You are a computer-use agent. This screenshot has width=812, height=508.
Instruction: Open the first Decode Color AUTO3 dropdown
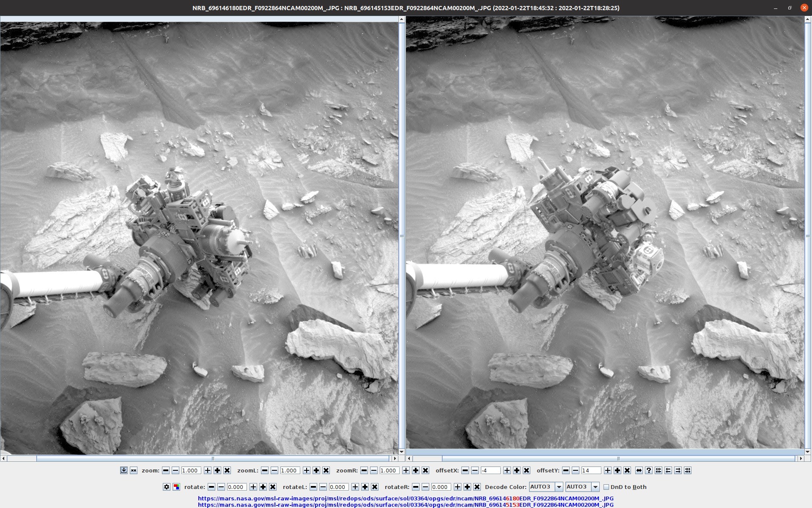coord(546,487)
